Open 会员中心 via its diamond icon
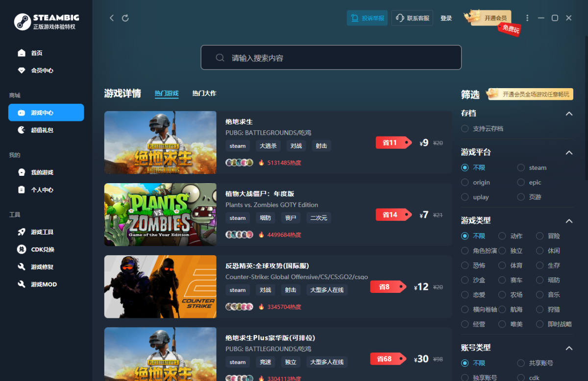The image size is (588, 381). 22,71
